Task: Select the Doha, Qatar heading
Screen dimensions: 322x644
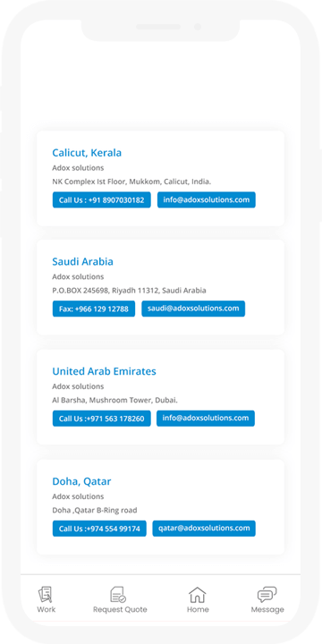Action: 81,481
